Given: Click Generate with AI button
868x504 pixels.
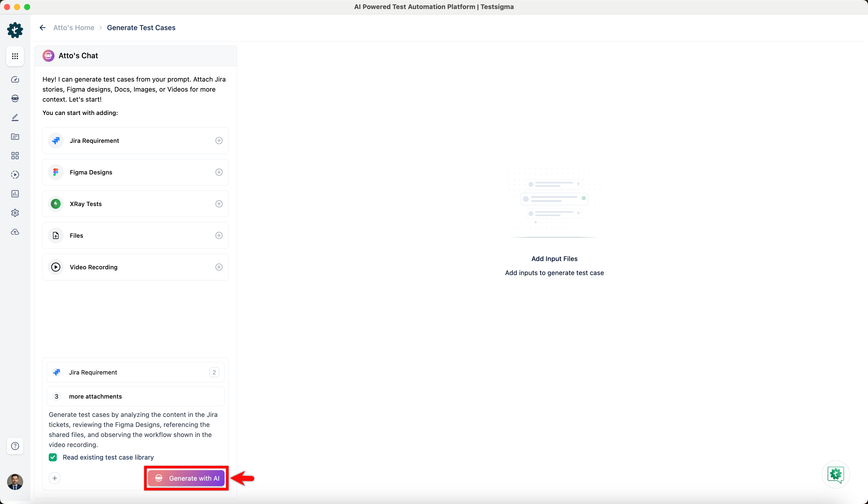Looking at the screenshot, I should coord(186,478).
